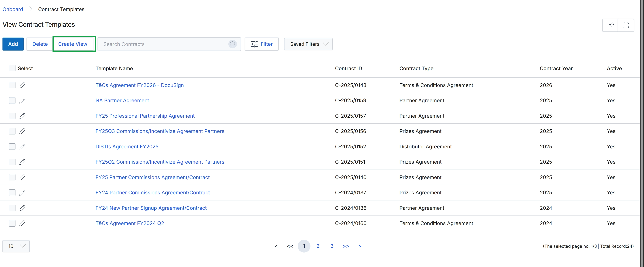Check the Select all header checkbox
This screenshot has width=644, height=267.
[x=12, y=68]
